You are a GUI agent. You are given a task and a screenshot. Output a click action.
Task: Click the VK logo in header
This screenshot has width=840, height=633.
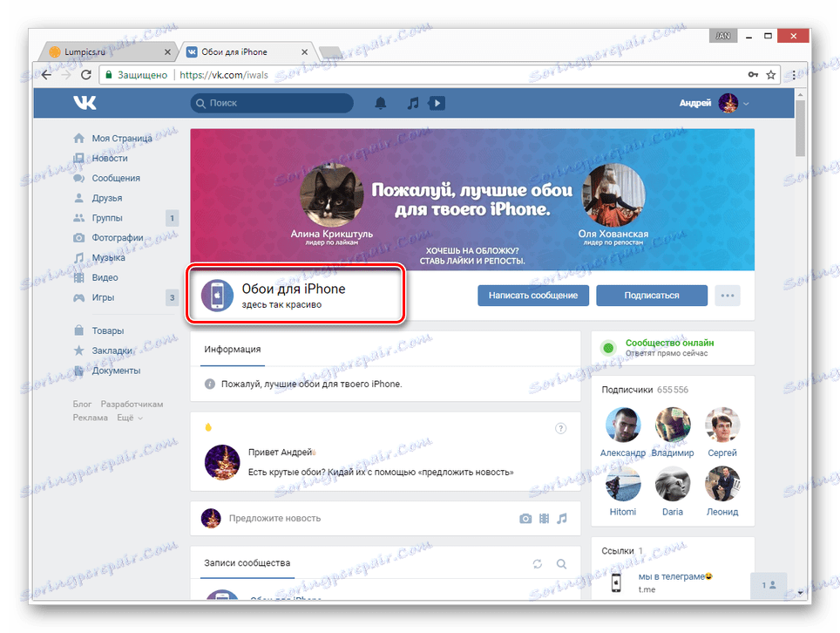85,102
